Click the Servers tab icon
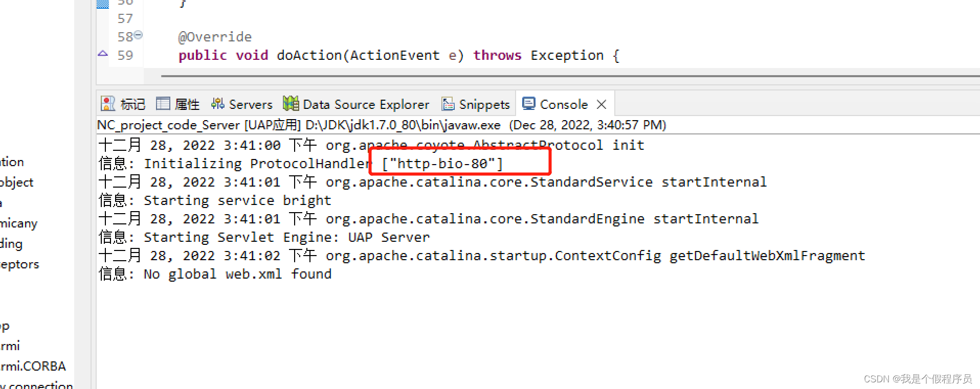 click(218, 104)
